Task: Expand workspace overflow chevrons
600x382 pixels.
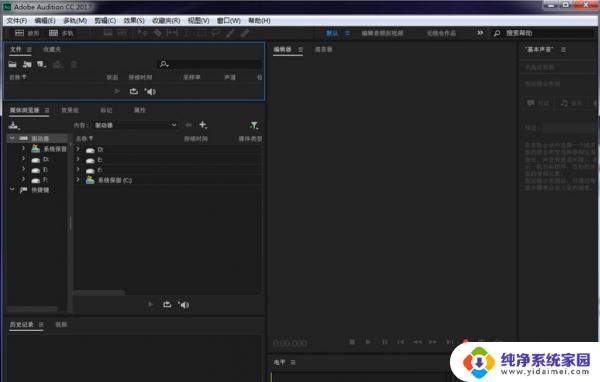Action: [x=480, y=33]
